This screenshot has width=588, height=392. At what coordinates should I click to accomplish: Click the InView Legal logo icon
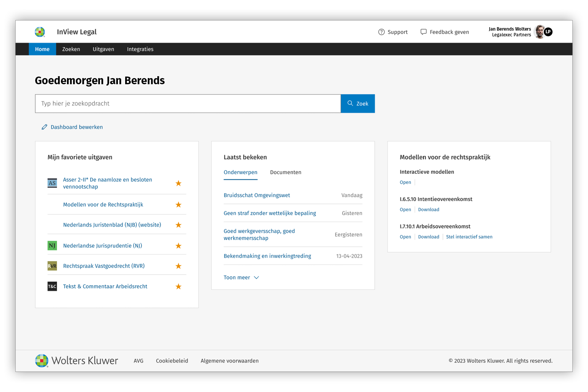click(x=40, y=32)
